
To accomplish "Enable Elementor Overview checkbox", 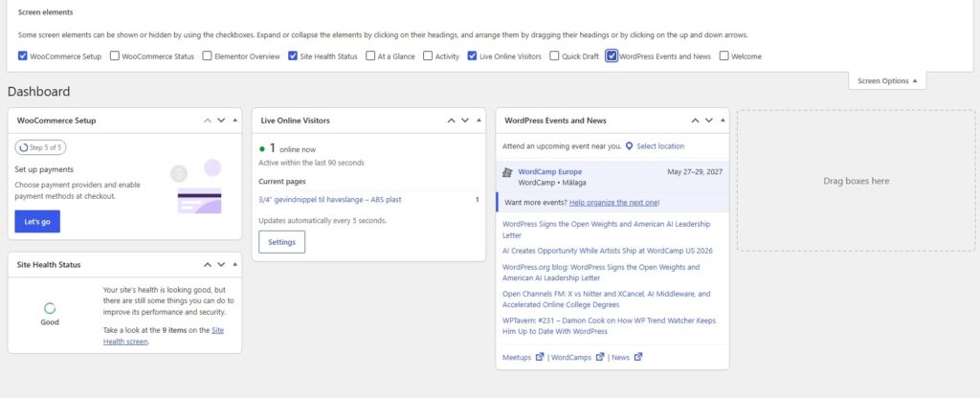I will pyautogui.click(x=207, y=56).
